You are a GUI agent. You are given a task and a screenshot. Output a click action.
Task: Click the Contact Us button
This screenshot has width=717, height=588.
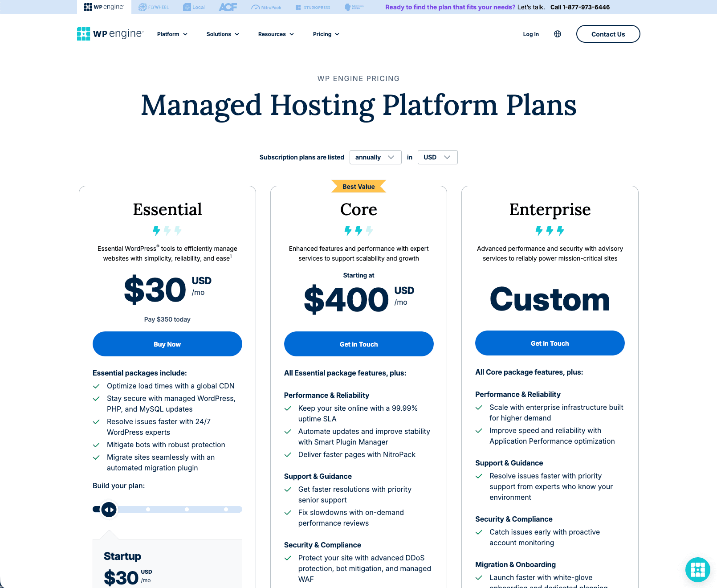pos(608,34)
